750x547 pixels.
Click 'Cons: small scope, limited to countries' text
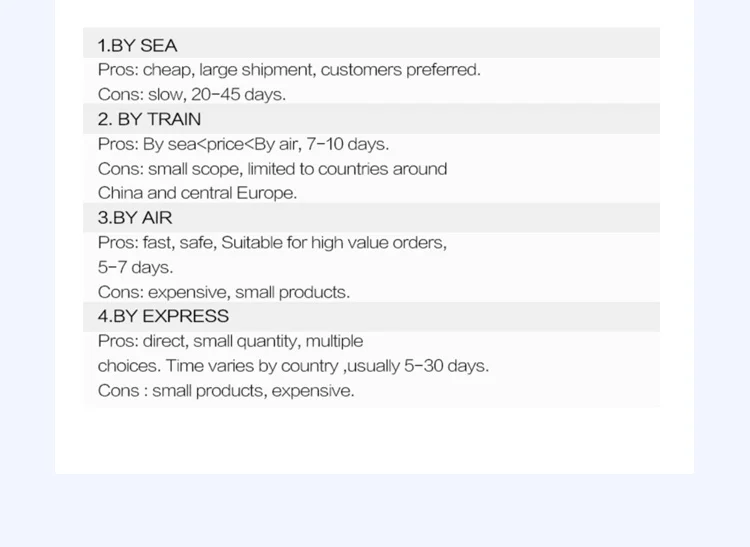(272, 169)
